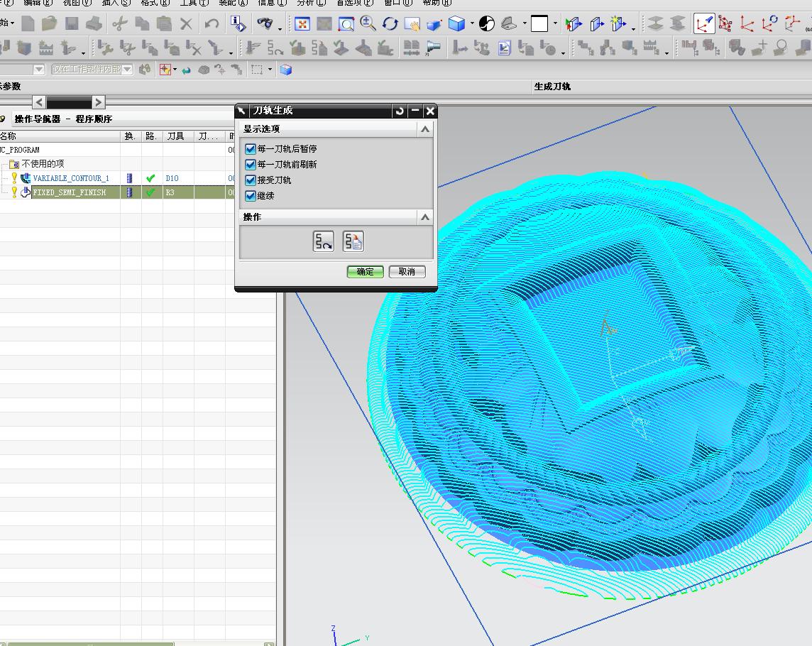Viewport: 812px width, 646px height.
Task: Click the reset icon in dialog title bar
Action: [400, 111]
